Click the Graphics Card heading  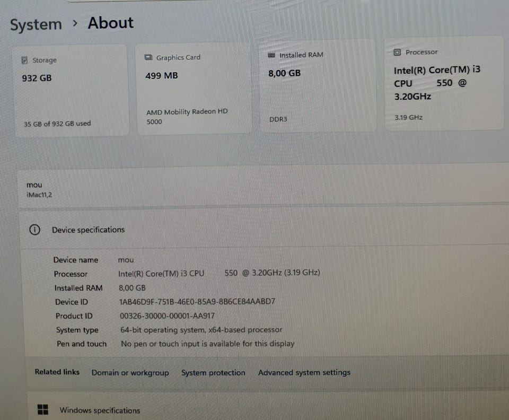[x=178, y=58]
